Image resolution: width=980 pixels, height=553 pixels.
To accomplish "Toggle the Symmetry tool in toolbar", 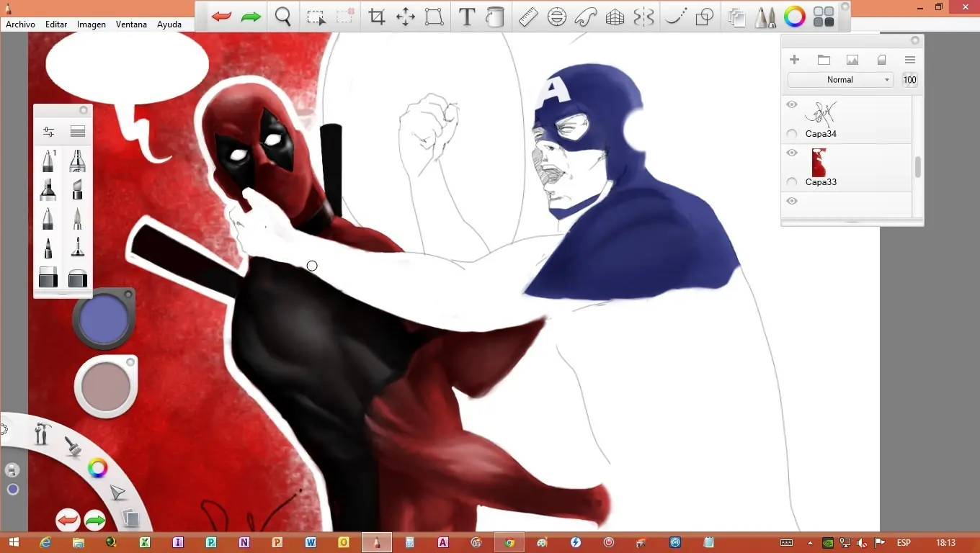I will (643, 17).
